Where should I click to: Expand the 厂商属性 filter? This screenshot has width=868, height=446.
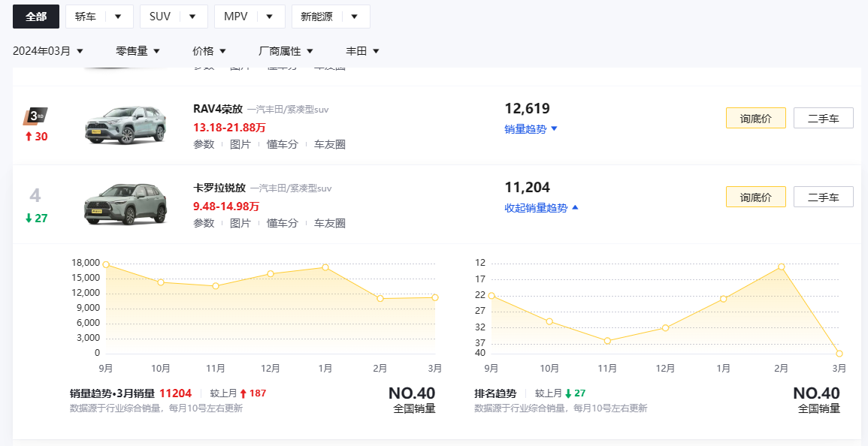pyautogui.click(x=286, y=51)
